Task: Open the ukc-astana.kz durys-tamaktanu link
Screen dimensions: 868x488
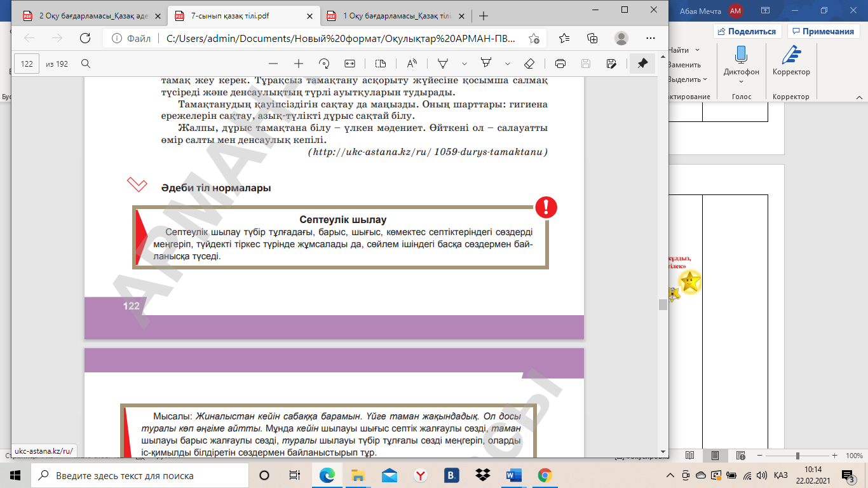Action: 428,152
